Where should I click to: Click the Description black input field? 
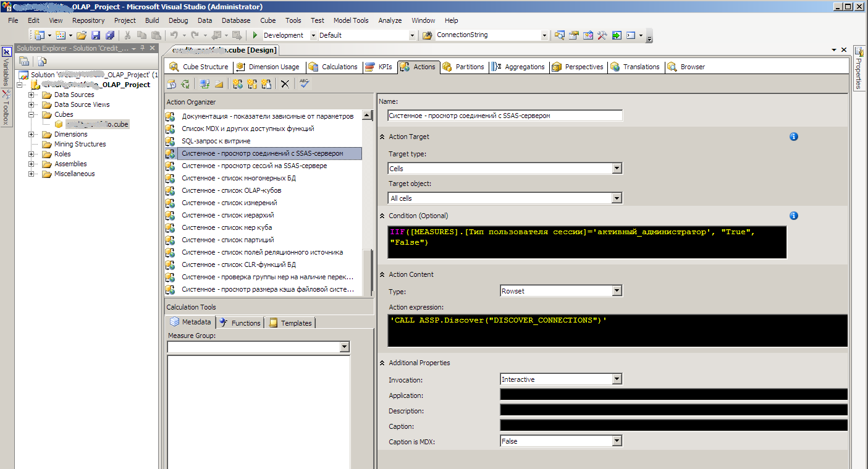tap(673, 410)
